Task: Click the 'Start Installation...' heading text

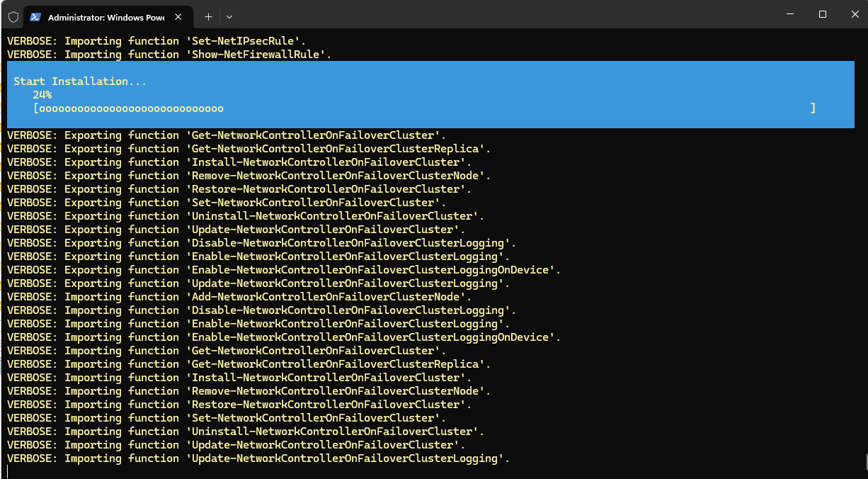Action: tap(80, 81)
